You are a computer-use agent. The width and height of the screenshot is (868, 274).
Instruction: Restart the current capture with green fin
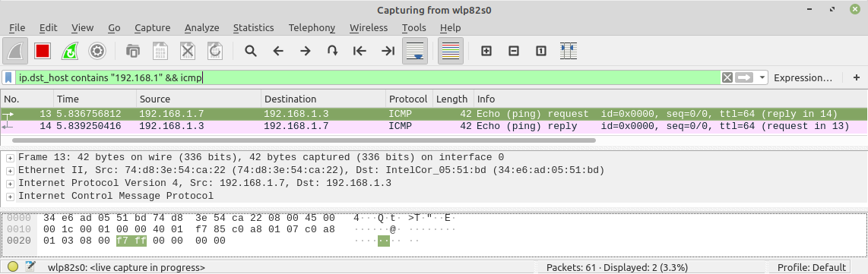(70, 52)
